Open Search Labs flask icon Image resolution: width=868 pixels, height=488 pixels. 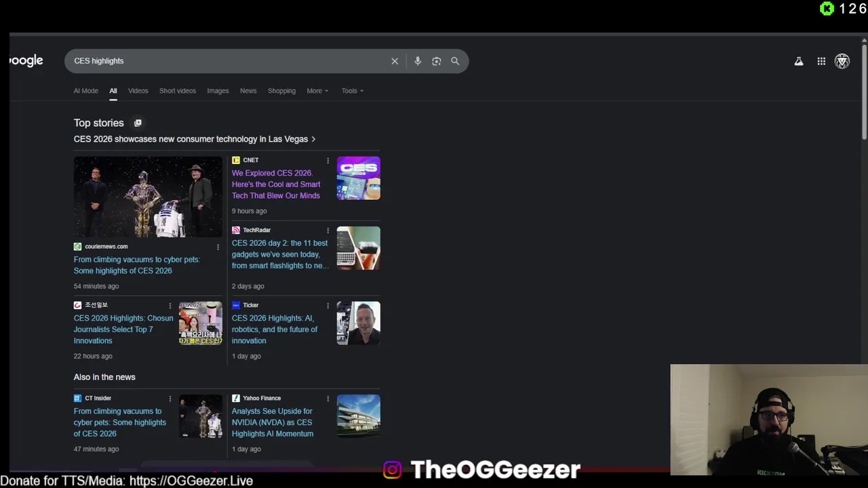pos(799,61)
